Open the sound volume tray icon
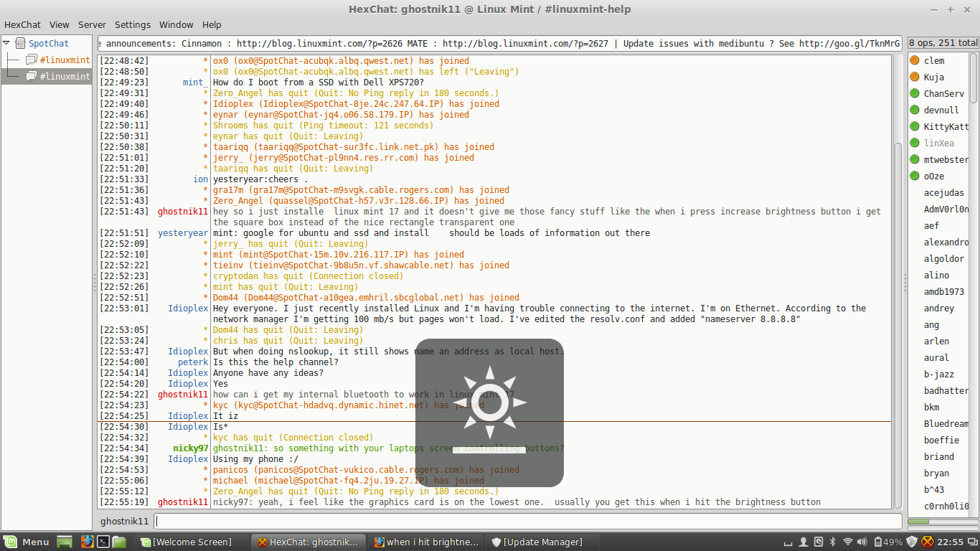 [863, 542]
